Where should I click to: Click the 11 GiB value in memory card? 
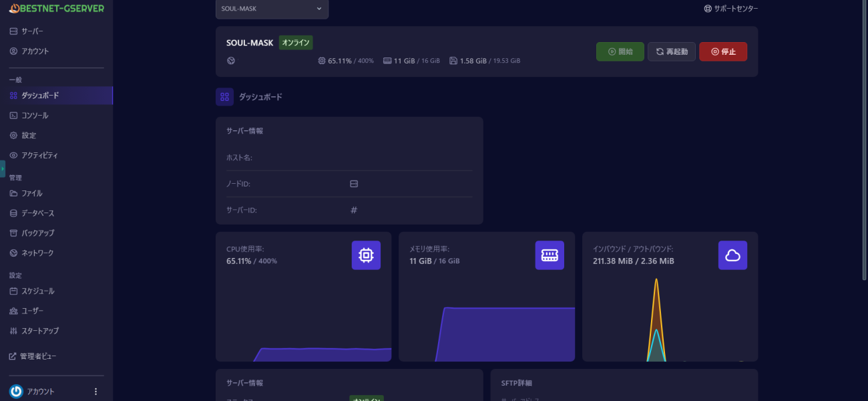point(420,261)
